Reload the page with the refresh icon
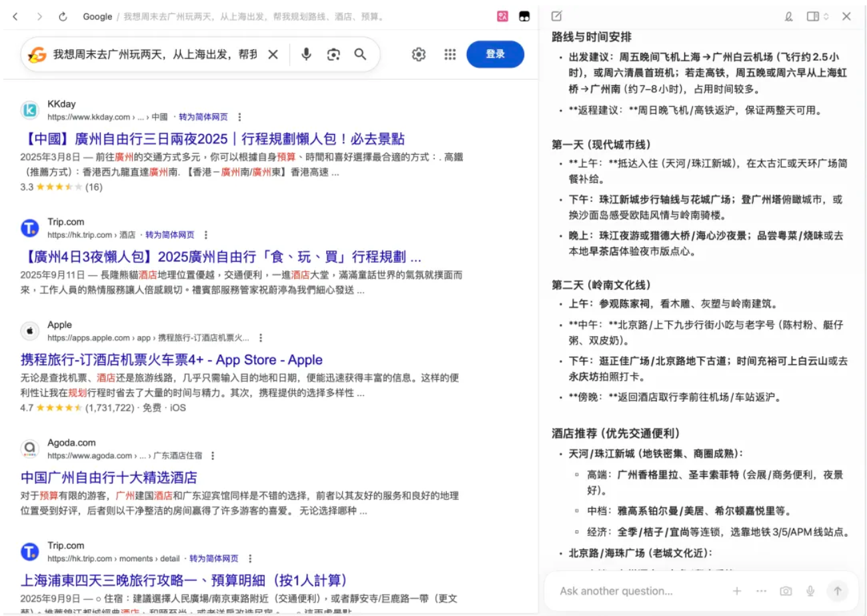867x616 pixels. click(x=63, y=16)
